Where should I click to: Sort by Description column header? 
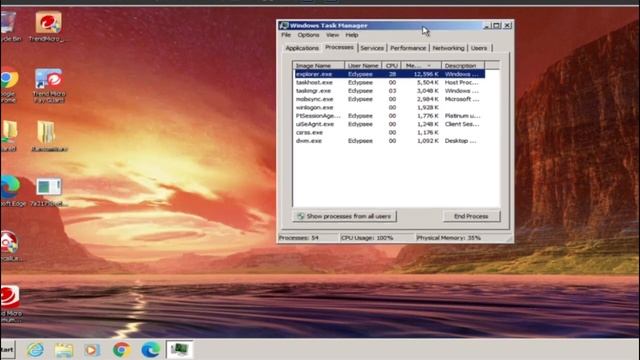[x=463, y=66]
